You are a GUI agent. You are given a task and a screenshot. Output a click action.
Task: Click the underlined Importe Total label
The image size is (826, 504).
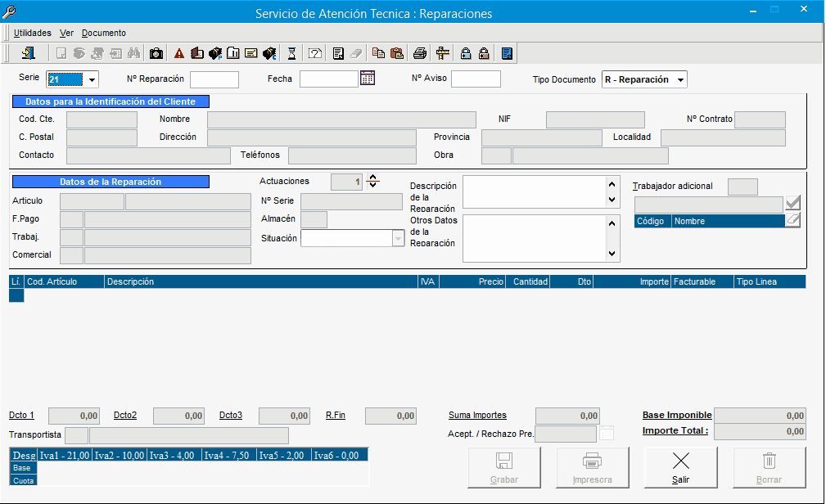click(x=675, y=430)
